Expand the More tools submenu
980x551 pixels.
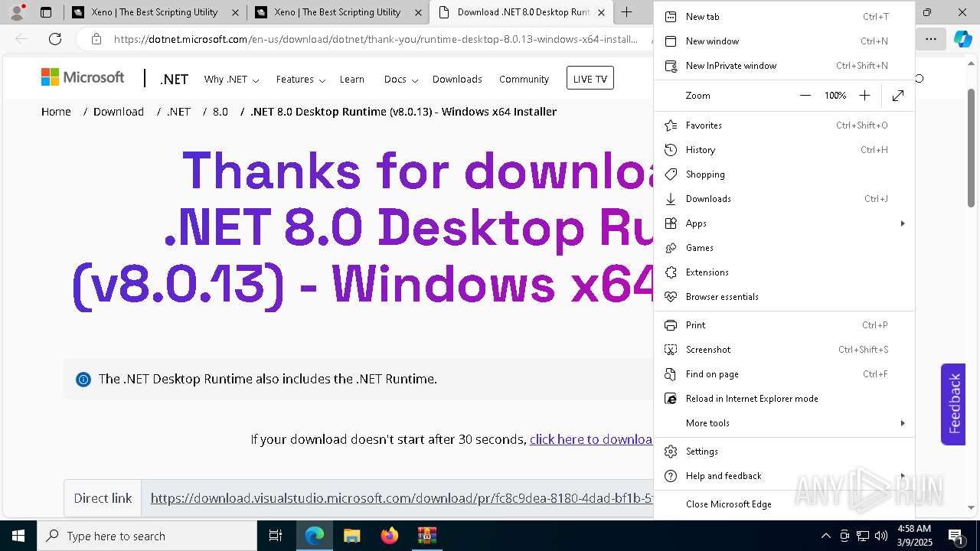(784, 423)
